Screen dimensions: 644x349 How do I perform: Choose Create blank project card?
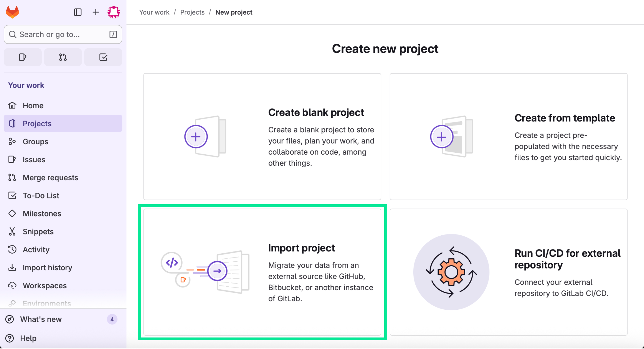coord(262,136)
